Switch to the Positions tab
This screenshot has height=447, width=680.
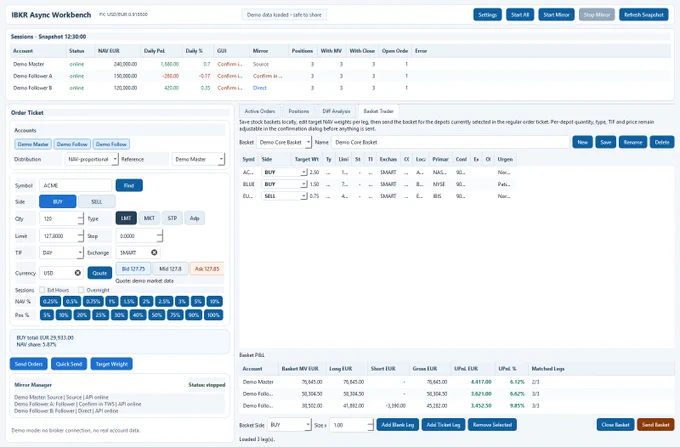tap(299, 111)
